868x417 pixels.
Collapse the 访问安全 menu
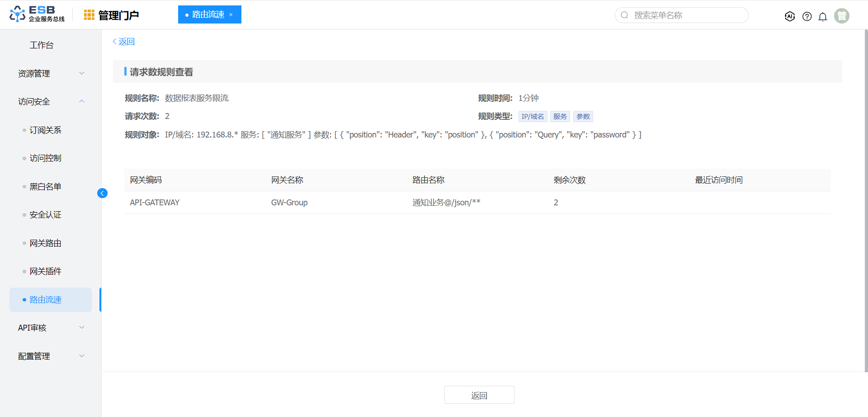point(50,101)
